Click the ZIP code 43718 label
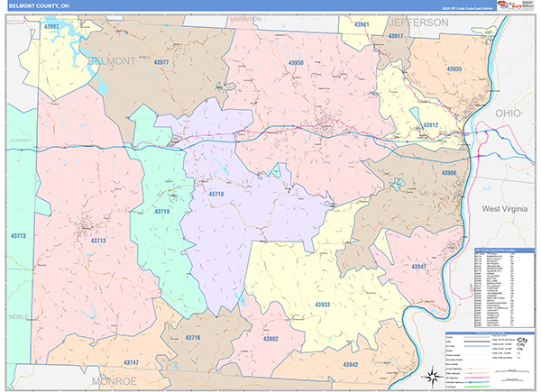The height and width of the screenshot is (392, 541). 218,194
